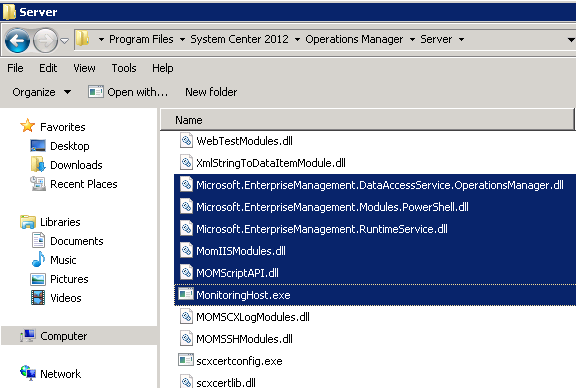576x388 pixels.
Task: Select the MOMSSHModules.dll file
Action: (x=244, y=338)
